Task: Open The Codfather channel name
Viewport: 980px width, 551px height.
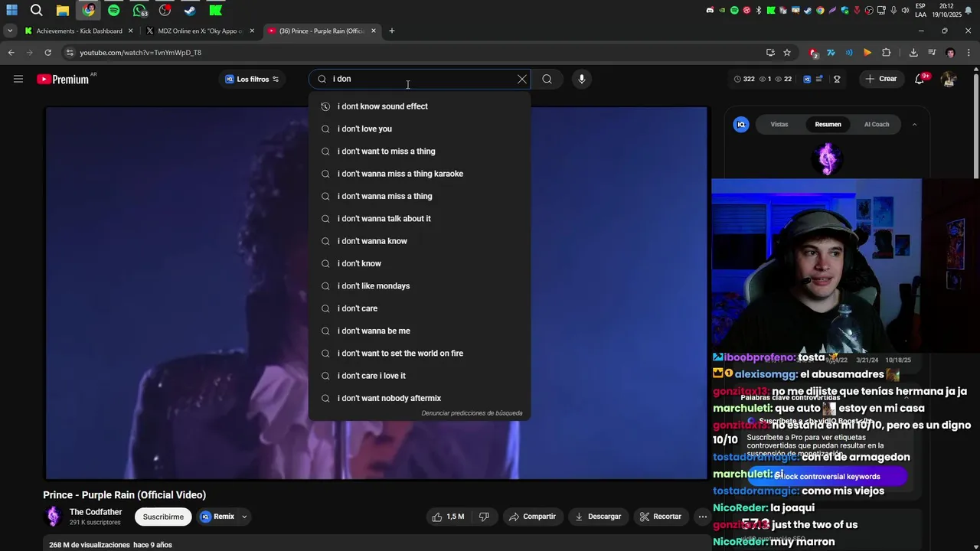Action: tap(96, 512)
